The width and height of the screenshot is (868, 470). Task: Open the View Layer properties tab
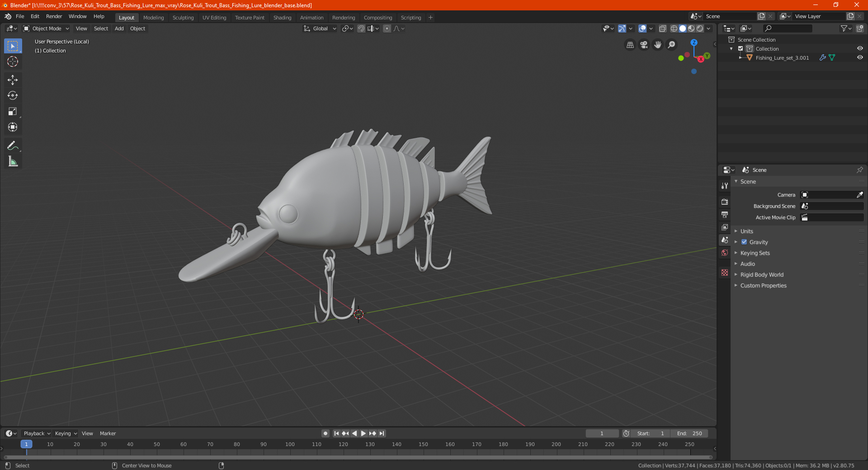pos(725,227)
